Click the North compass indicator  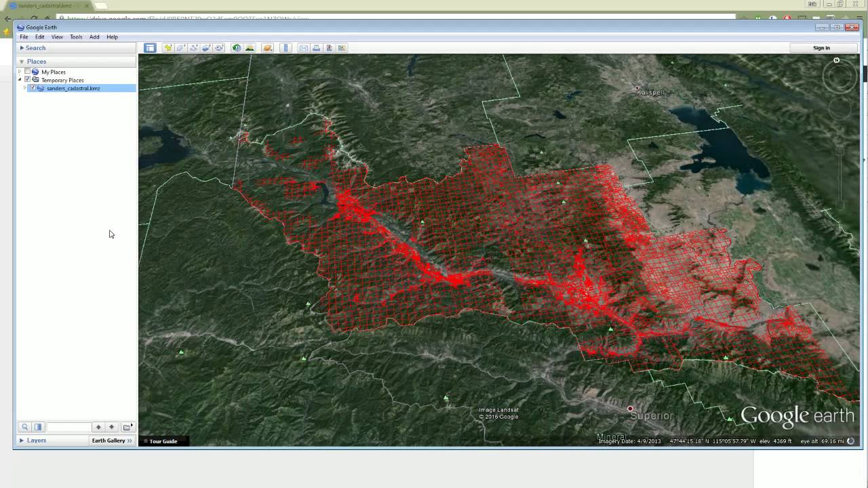pos(837,60)
